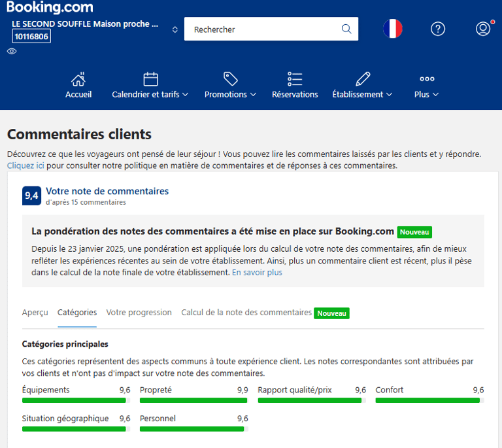Switch to the Aperçu tab
This screenshot has width=502, height=448.
pos(35,313)
